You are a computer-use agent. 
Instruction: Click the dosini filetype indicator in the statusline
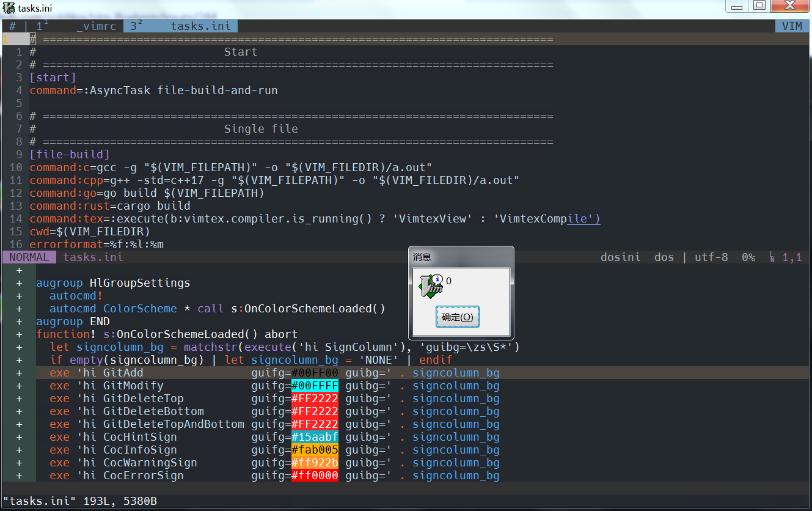(x=620, y=257)
